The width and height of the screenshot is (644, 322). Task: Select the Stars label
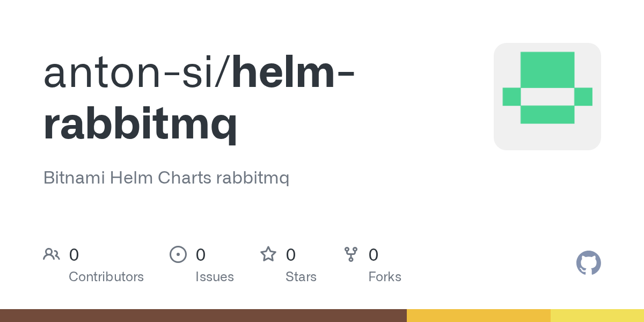pyautogui.click(x=301, y=277)
